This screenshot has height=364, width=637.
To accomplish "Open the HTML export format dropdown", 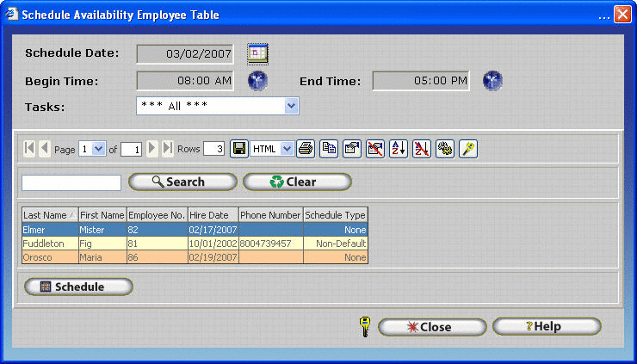I will point(287,149).
